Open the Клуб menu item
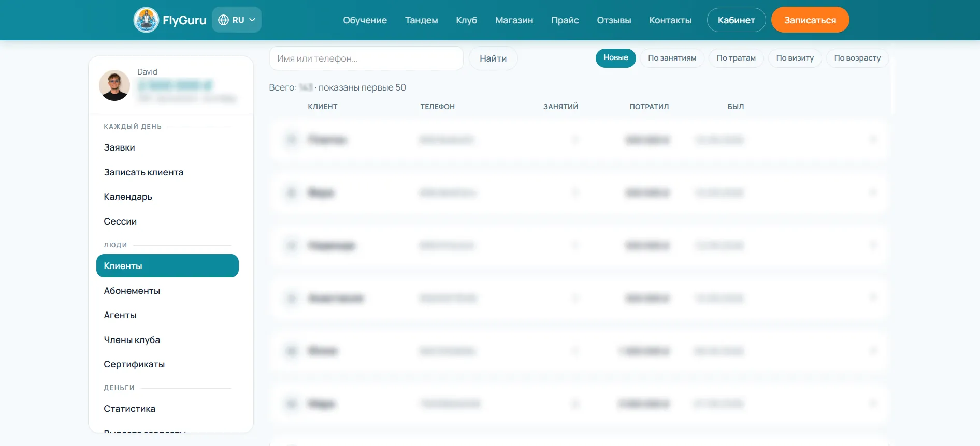Screen dimensions: 980x446 [x=466, y=20]
